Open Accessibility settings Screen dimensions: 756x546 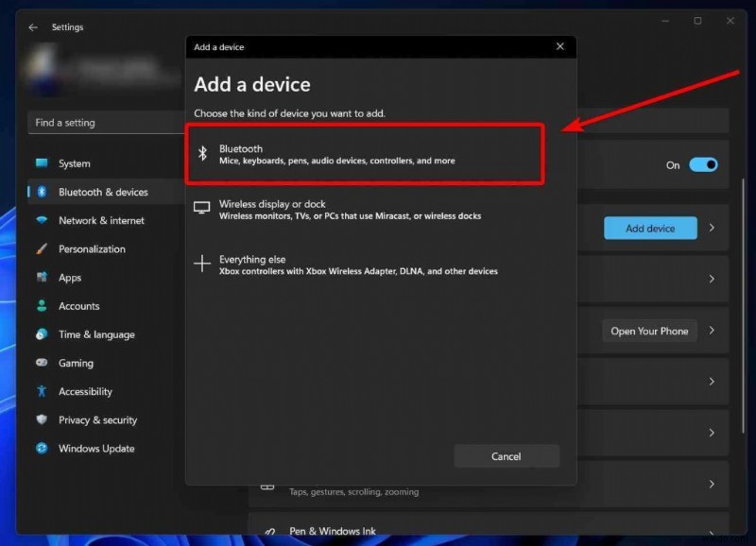tap(87, 391)
